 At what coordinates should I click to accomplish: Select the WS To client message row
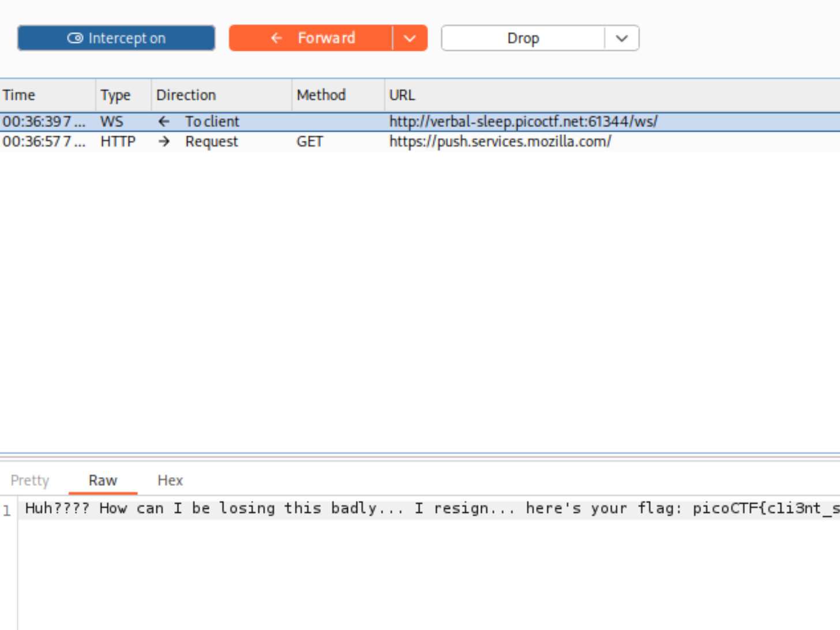click(x=420, y=122)
